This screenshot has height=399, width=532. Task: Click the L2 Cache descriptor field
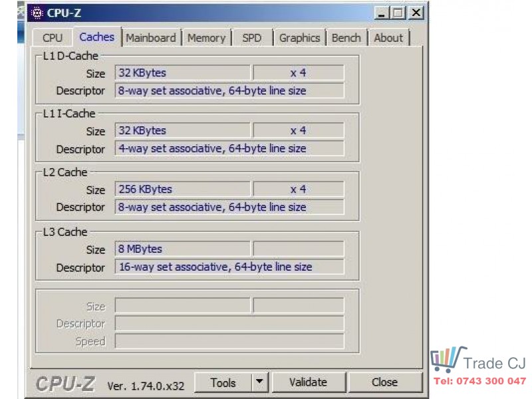229,207
